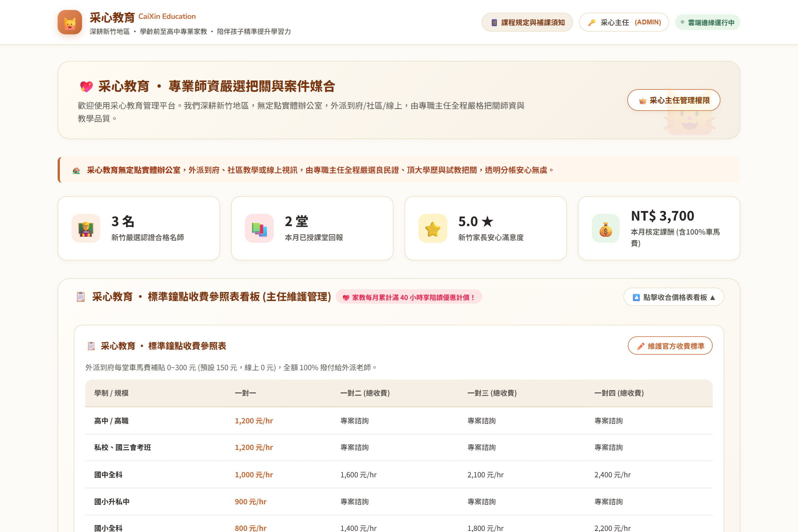
Task: Click the clipboard icon beside 標準鐘點收費參照表 subtitle
Action: click(x=91, y=346)
